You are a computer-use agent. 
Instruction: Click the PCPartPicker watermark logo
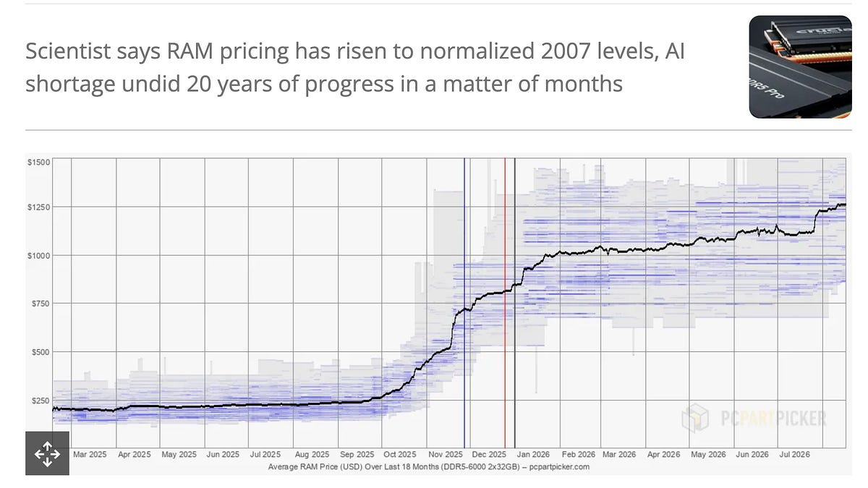click(752, 418)
